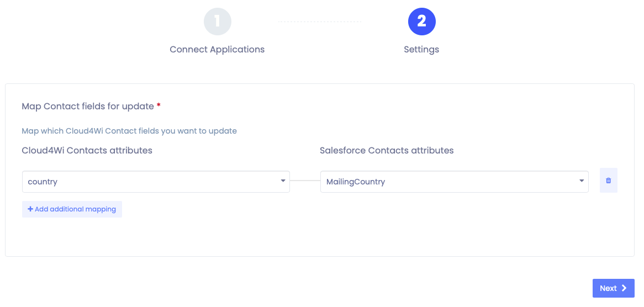Screen dimensions: 644x307
Task: Click the mapping description help text
Action: pos(129,131)
